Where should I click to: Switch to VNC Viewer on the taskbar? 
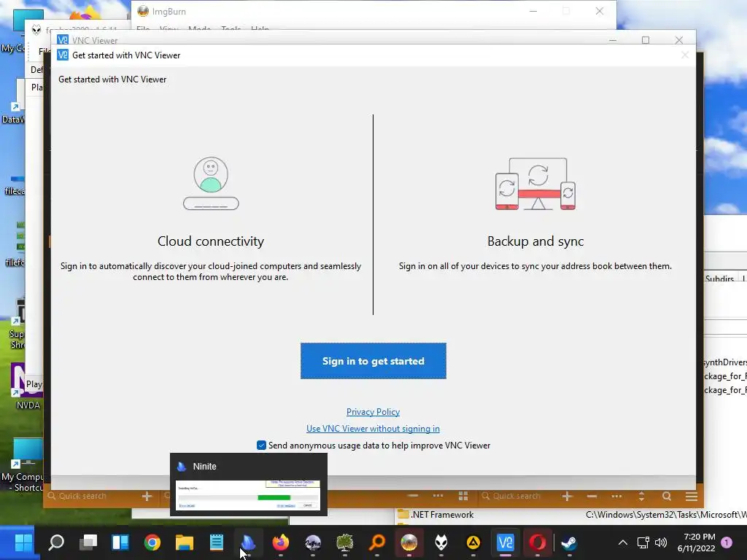tap(506, 542)
